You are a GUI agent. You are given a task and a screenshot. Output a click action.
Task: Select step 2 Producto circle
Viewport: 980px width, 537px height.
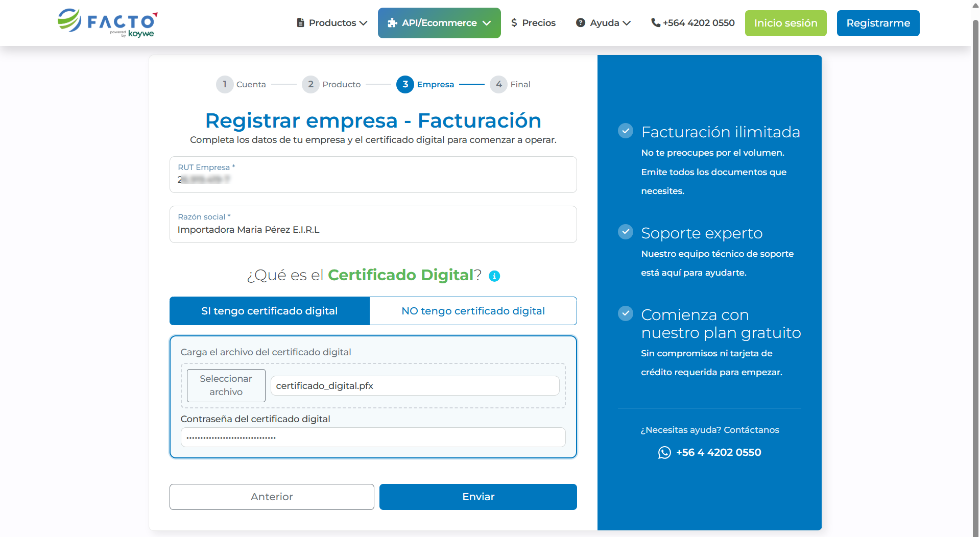click(x=310, y=84)
